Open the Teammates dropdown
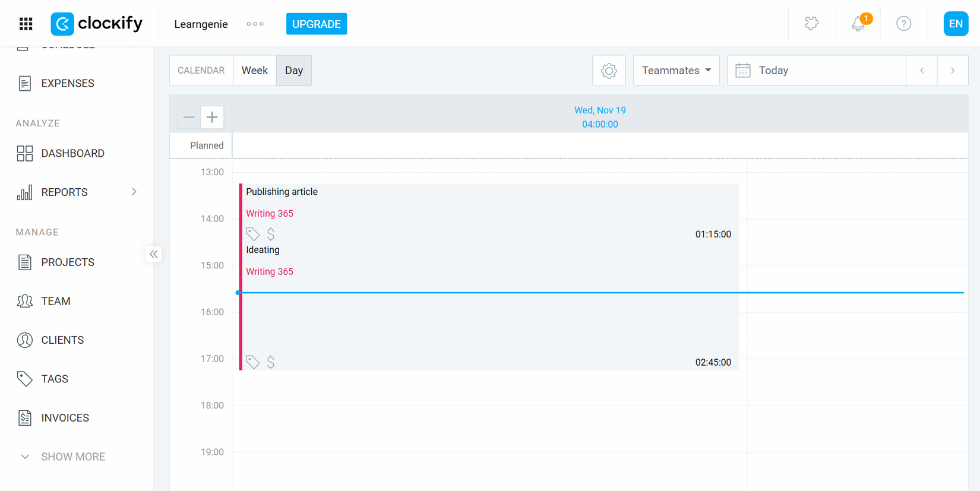980x491 pixels. coord(676,71)
